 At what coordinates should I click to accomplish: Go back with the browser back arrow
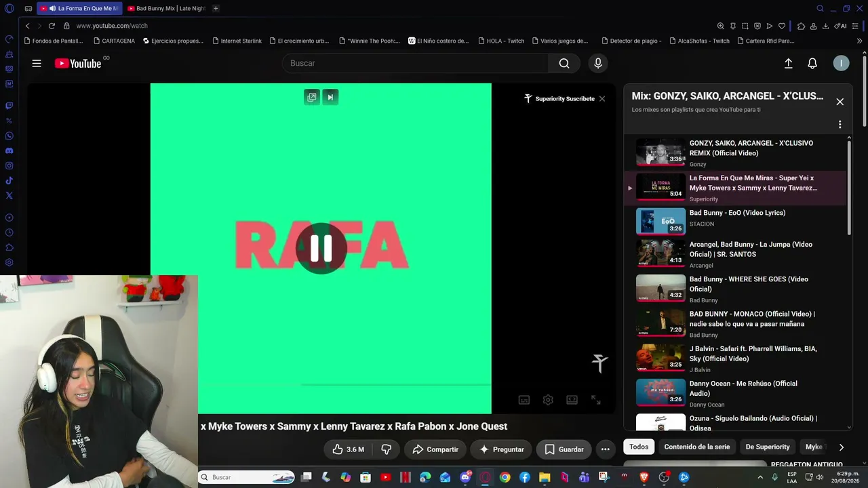[27, 26]
